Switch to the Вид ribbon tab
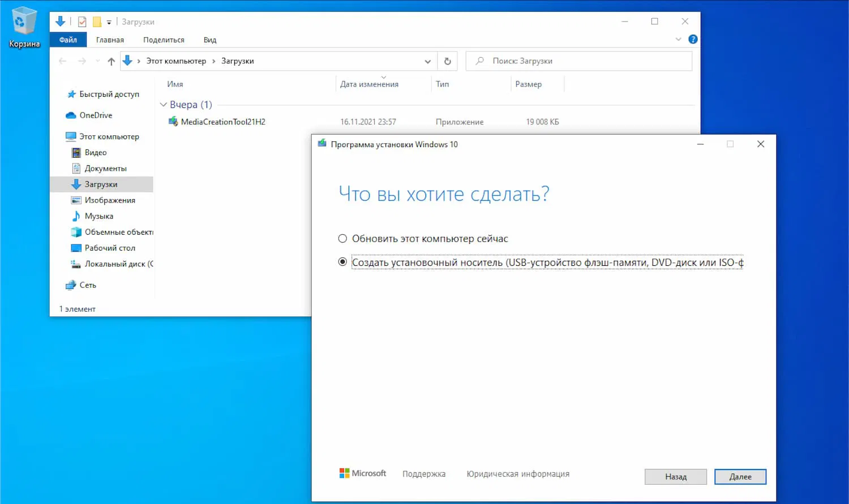Screen dimensions: 849x504 [x=209, y=40]
